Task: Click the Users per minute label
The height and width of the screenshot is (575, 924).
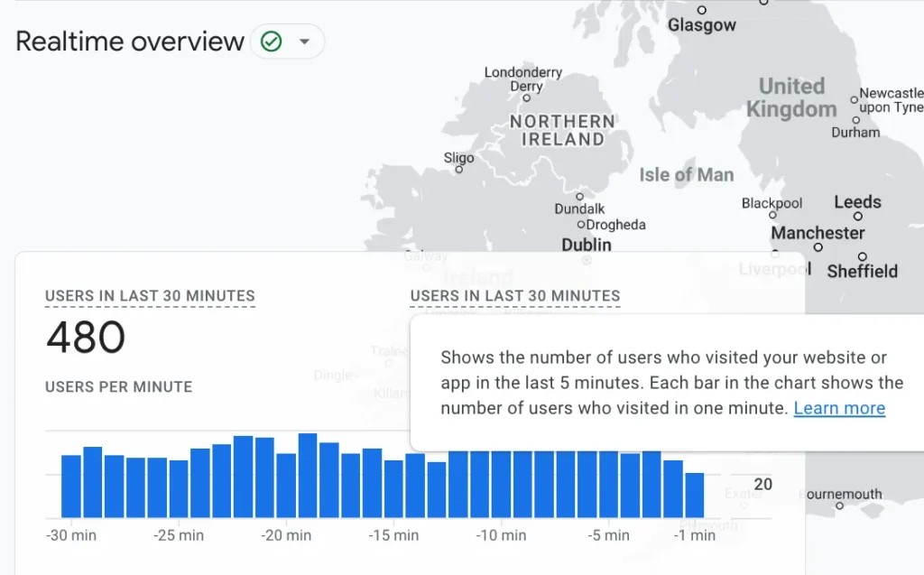Action: point(118,386)
